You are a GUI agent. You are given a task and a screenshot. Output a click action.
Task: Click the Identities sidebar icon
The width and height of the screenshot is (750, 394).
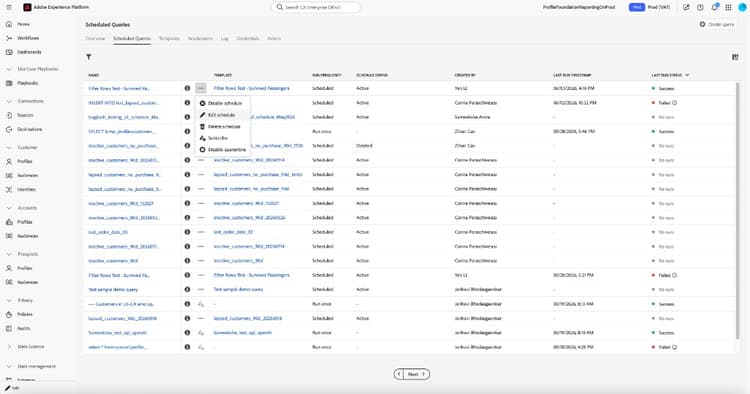pos(9,189)
